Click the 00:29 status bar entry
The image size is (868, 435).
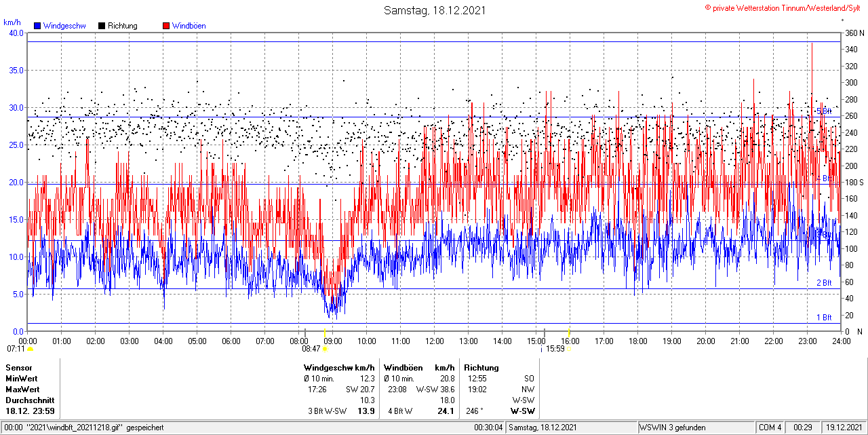[804, 428]
